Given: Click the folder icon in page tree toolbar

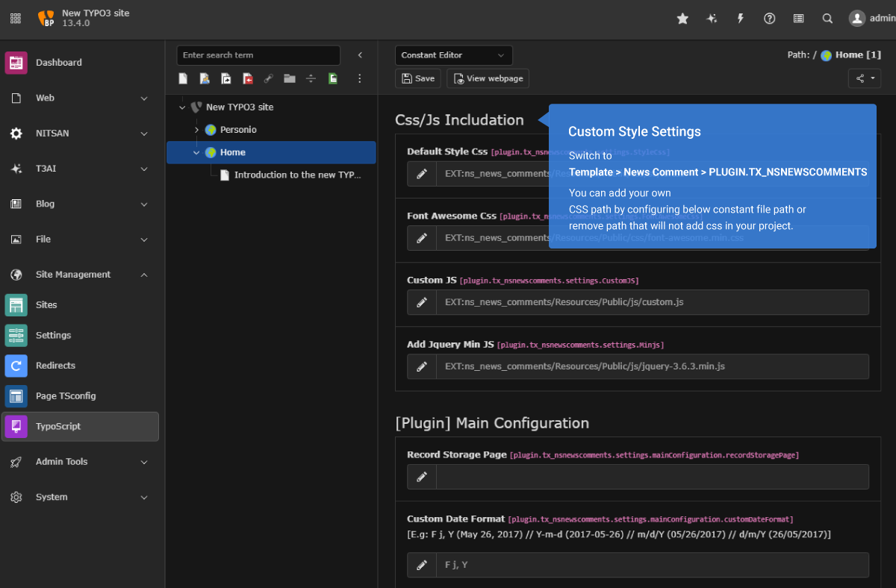Looking at the screenshot, I should pos(290,78).
